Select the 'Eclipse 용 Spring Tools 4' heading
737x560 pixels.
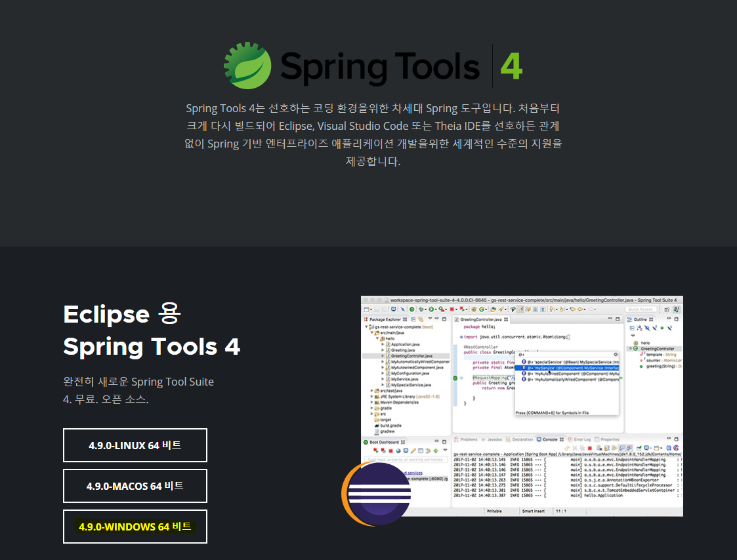tap(152, 330)
